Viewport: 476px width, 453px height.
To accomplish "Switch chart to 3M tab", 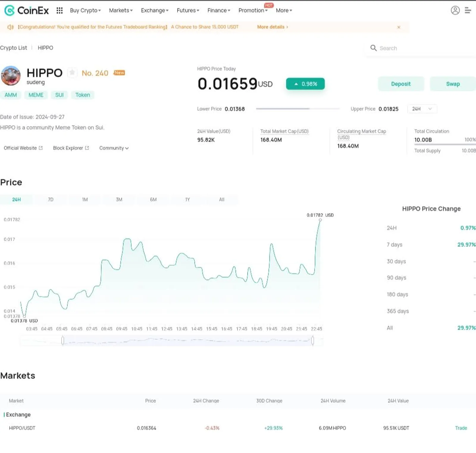I will tap(119, 199).
